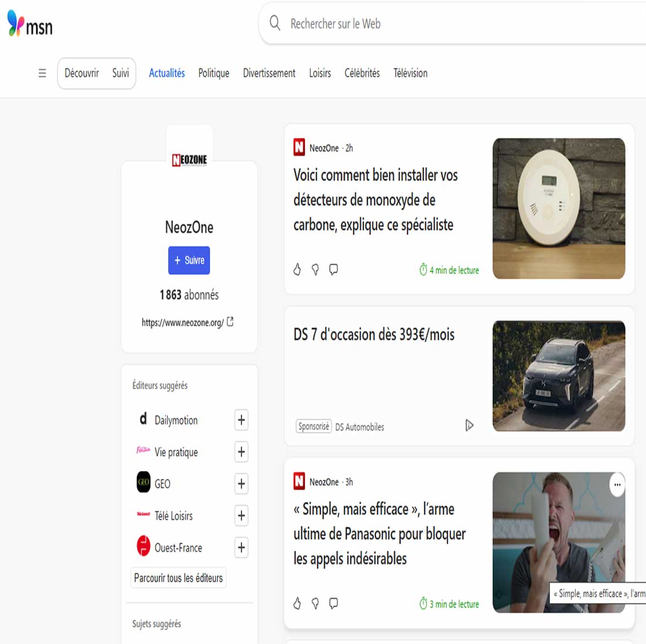Open comments on carbon monoxide article

pos(334,270)
